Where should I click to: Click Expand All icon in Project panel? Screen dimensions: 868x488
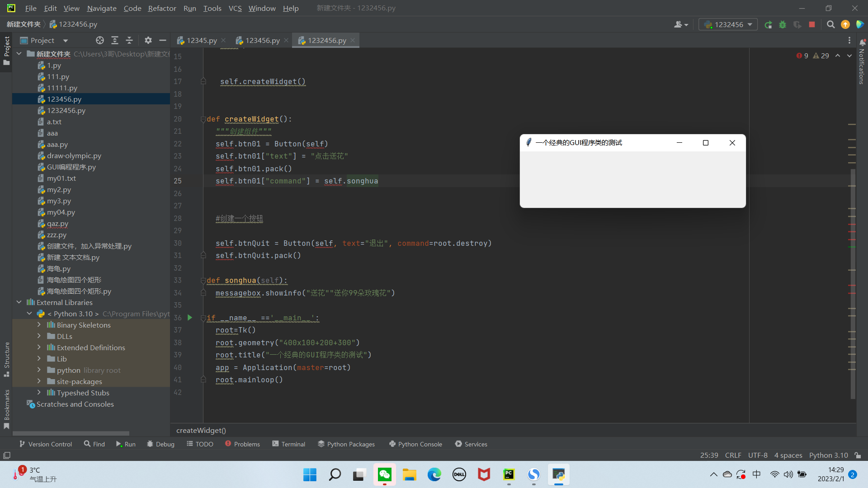pos(115,41)
